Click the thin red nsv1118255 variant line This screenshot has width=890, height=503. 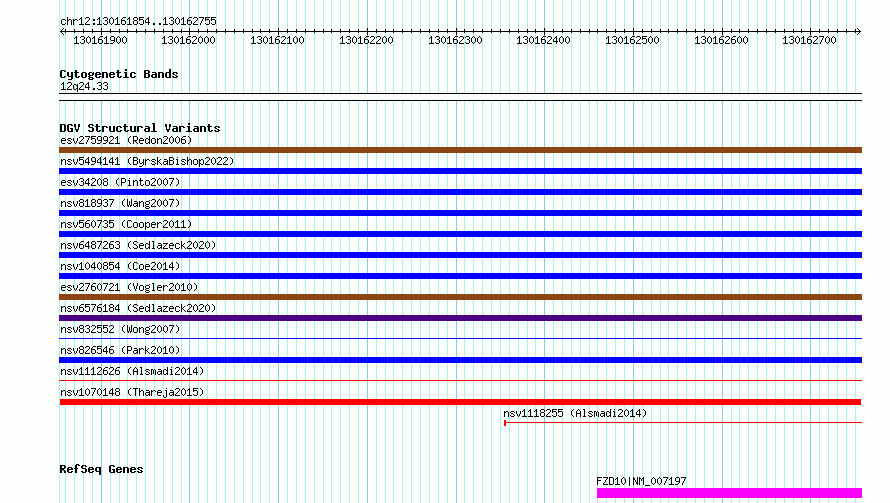pos(683,423)
